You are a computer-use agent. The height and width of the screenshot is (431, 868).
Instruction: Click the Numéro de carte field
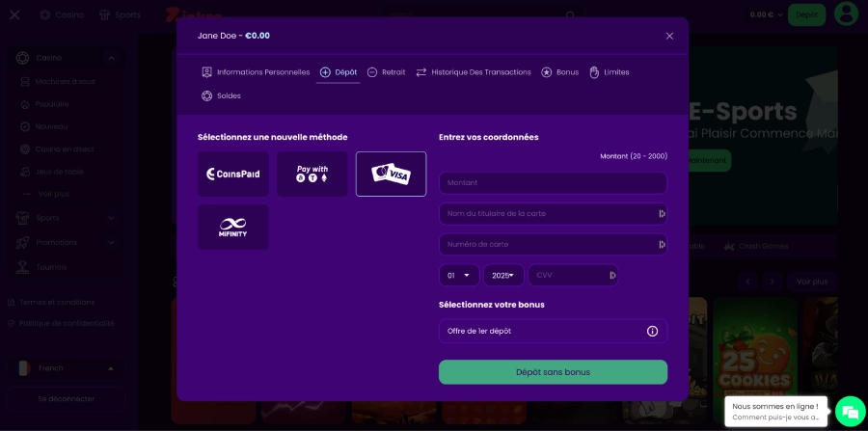pos(553,244)
